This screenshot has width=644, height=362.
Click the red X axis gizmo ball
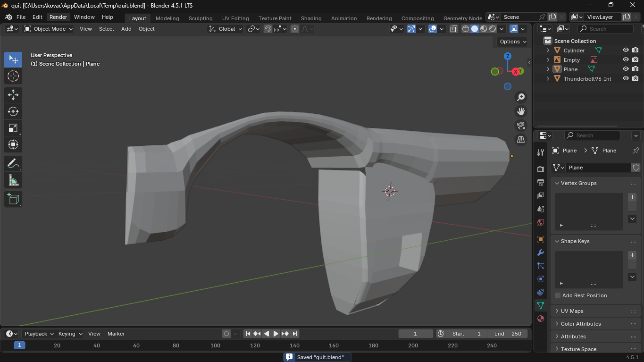516,72
